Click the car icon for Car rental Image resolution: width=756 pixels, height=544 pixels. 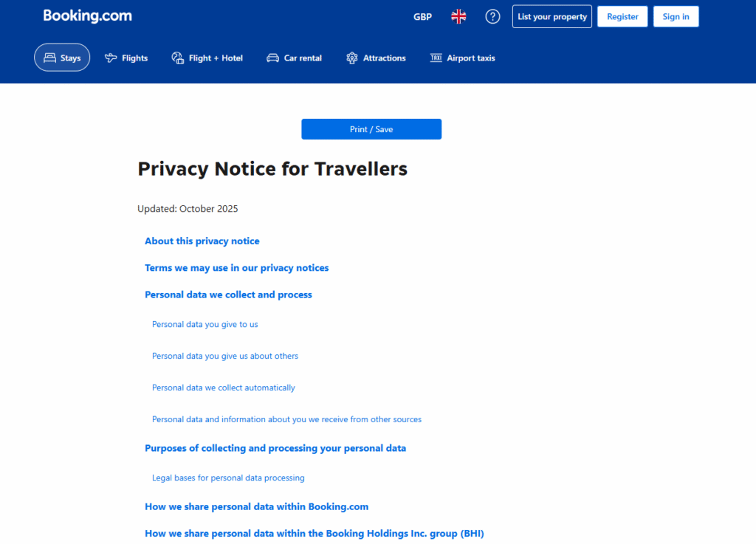272,58
